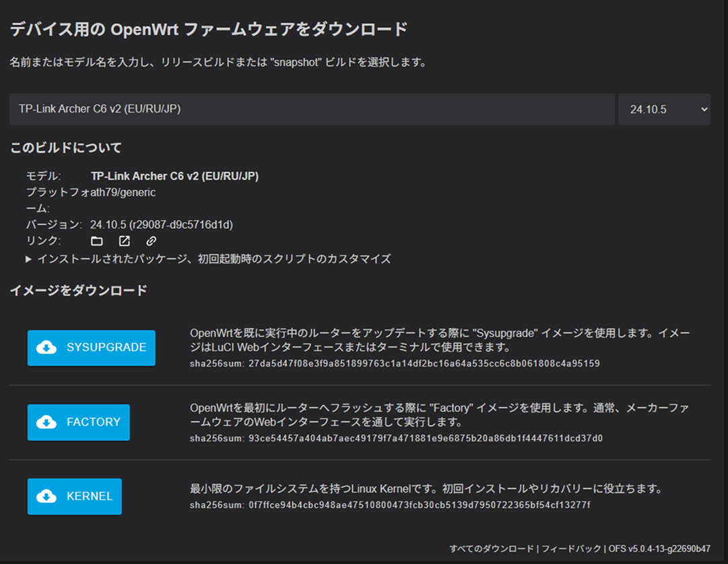Click the SYSUPGRADE sha256sum hash

coord(424,363)
